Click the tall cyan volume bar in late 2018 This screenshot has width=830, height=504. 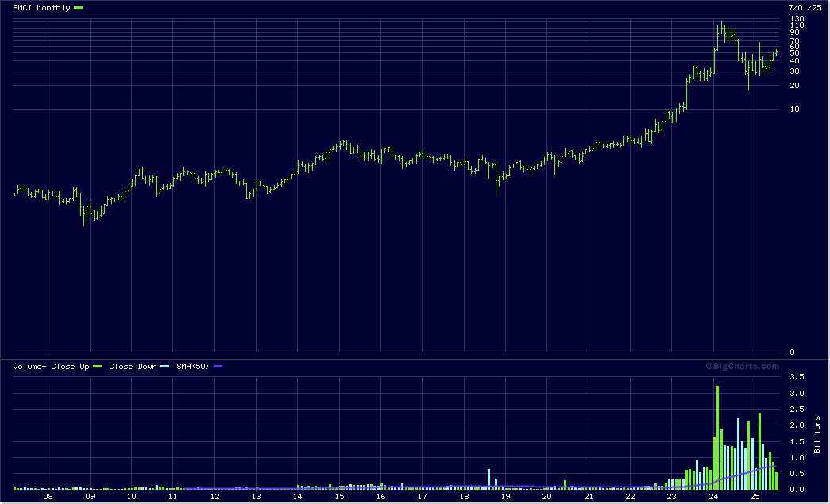click(489, 479)
